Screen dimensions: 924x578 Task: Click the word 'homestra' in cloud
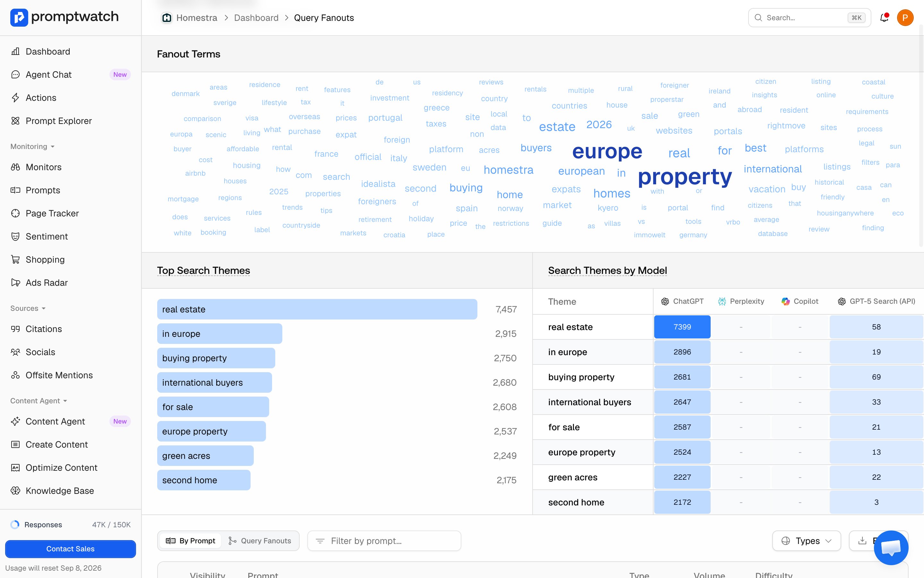click(x=508, y=170)
